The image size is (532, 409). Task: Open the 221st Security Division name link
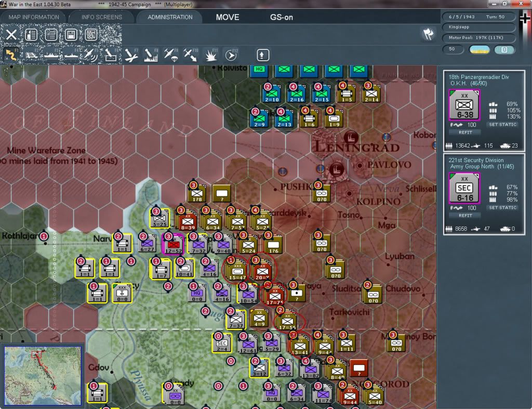tap(476, 160)
